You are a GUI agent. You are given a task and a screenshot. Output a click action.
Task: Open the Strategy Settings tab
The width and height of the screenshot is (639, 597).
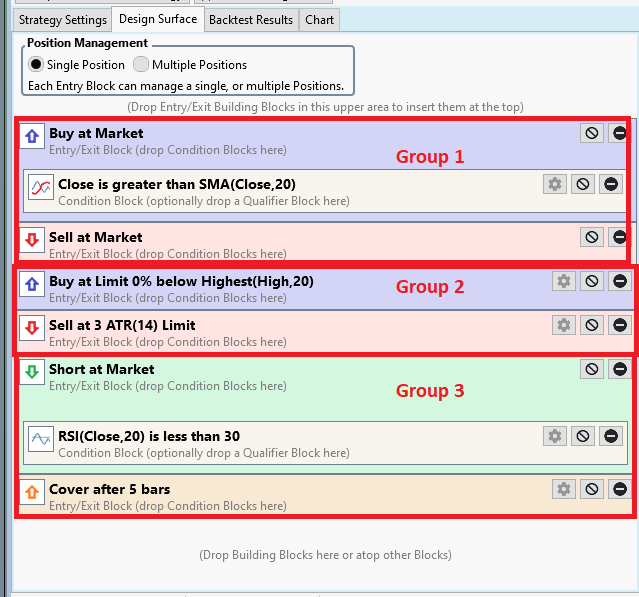[62, 19]
